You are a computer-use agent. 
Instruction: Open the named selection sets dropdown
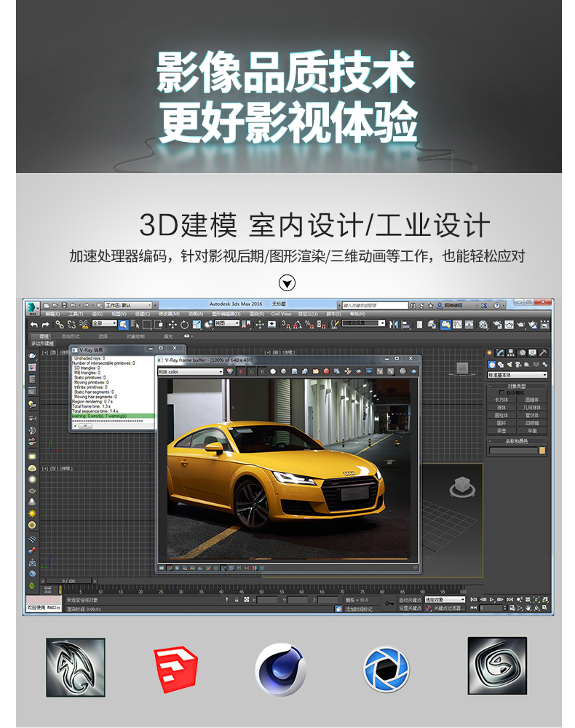[363, 323]
